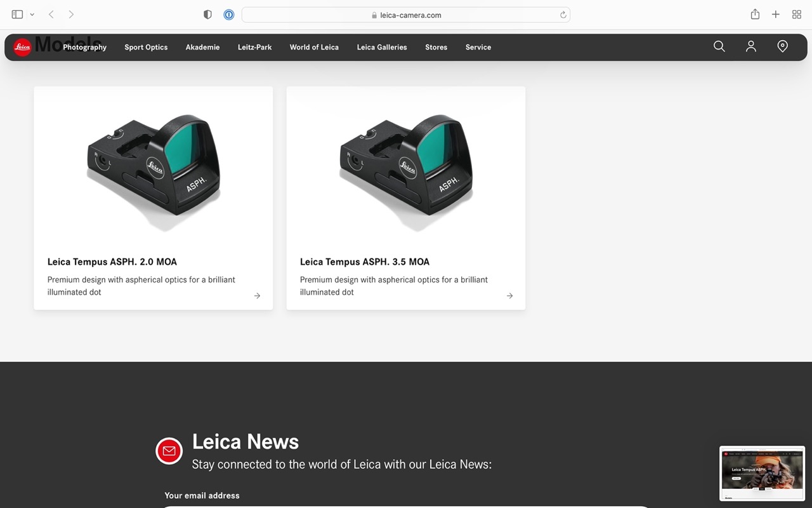Click the red Leica News envelope icon
812x508 pixels.
click(x=169, y=451)
